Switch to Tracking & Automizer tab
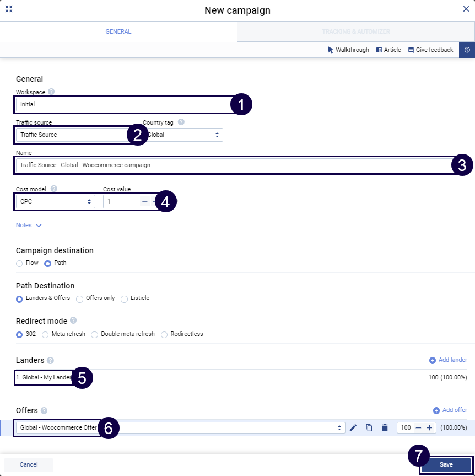Viewport: 475px width, 476px height. (x=356, y=31)
